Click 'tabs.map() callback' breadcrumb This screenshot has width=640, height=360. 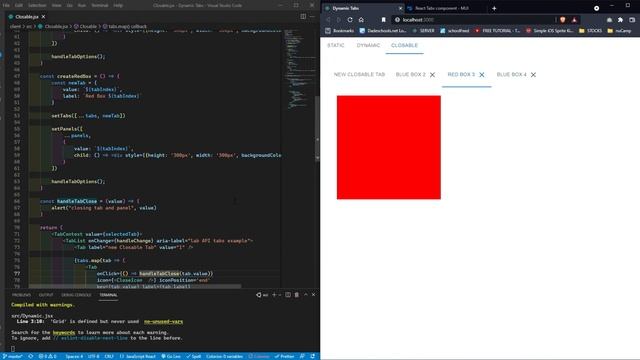(127, 26)
